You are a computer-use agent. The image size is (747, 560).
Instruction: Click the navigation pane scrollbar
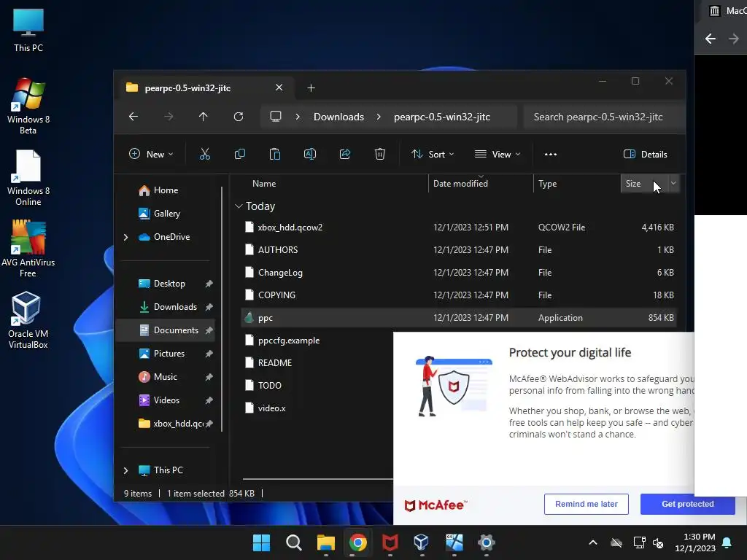pyautogui.click(x=222, y=309)
